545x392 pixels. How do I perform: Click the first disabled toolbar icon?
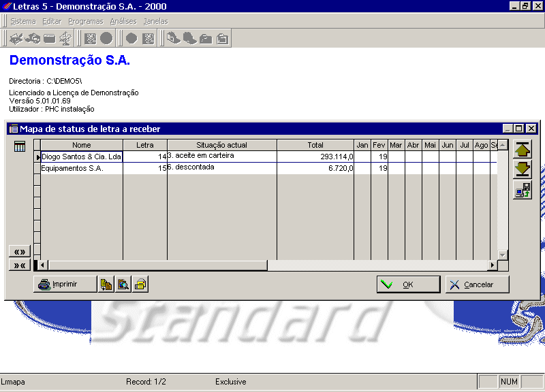(x=16, y=38)
